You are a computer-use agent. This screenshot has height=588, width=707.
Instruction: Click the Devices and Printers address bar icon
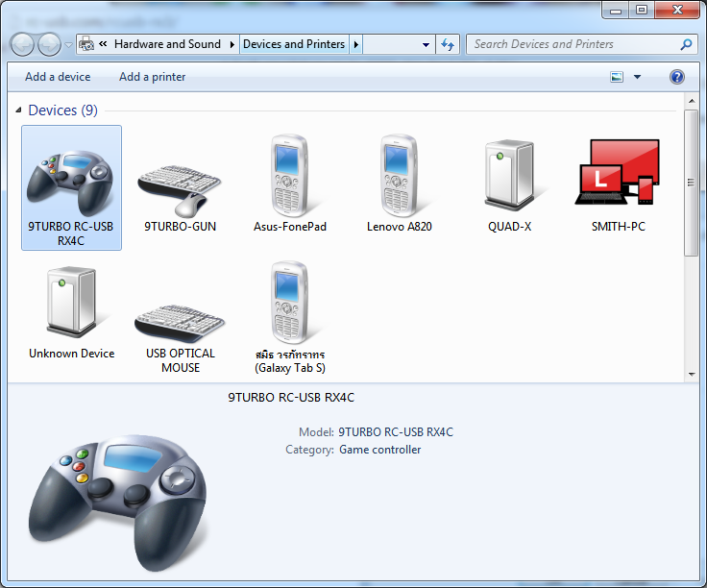click(86, 44)
